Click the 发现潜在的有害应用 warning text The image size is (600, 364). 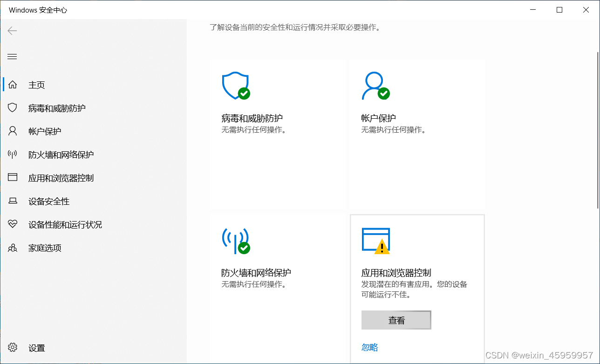click(414, 289)
